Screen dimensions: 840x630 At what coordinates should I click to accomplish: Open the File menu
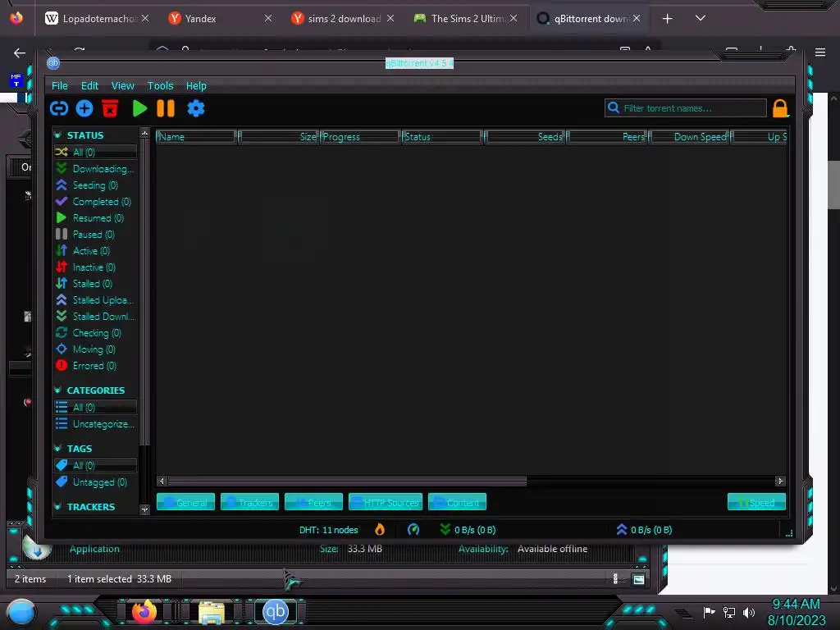tap(59, 85)
